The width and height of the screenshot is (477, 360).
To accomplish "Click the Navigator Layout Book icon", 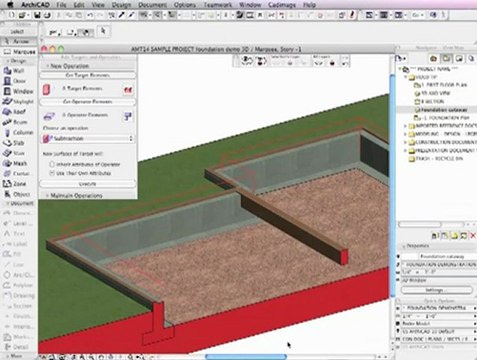I will [x=459, y=59].
